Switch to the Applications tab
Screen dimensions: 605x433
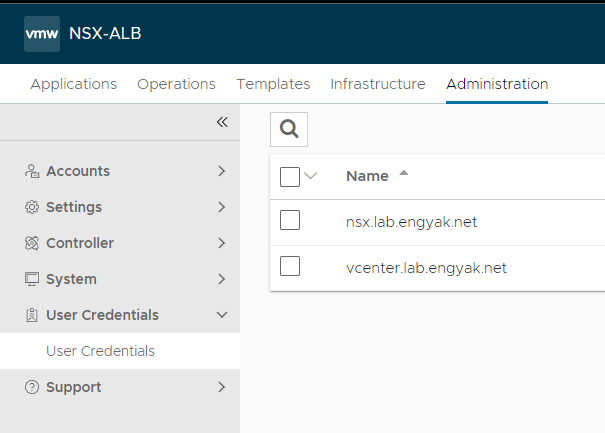click(74, 84)
